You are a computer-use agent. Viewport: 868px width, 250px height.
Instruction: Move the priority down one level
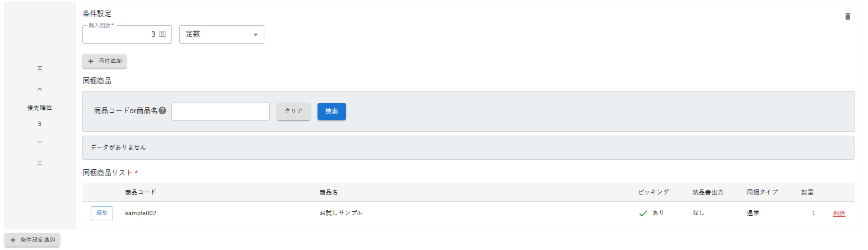40,141
